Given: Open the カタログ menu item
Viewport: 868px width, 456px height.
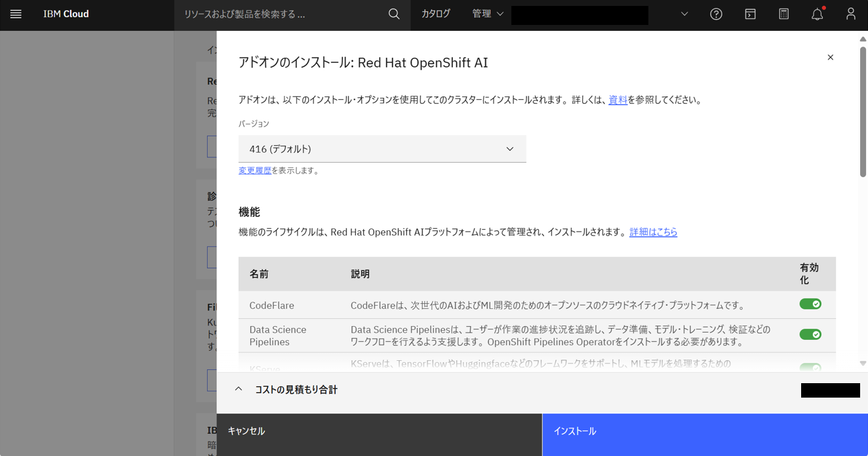Looking at the screenshot, I should (x=436, y=14).
